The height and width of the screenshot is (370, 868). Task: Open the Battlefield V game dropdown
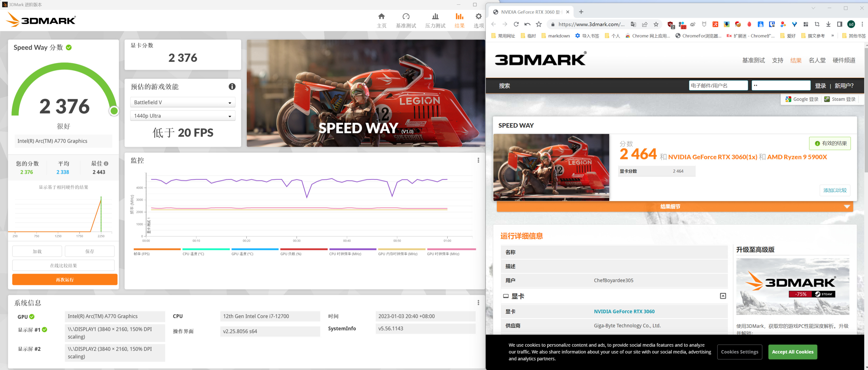click(182, 102)
